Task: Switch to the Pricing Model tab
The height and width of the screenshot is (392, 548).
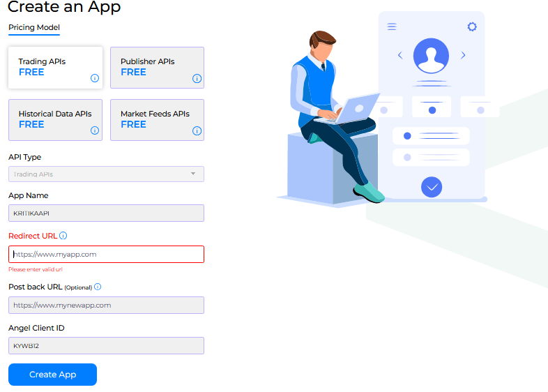Action: tap(34, 28)
